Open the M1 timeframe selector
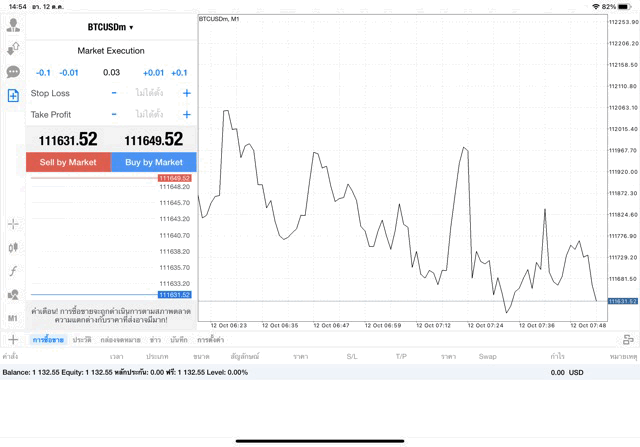640x447 pixels. pyautogui.click(x=13, y=318)
